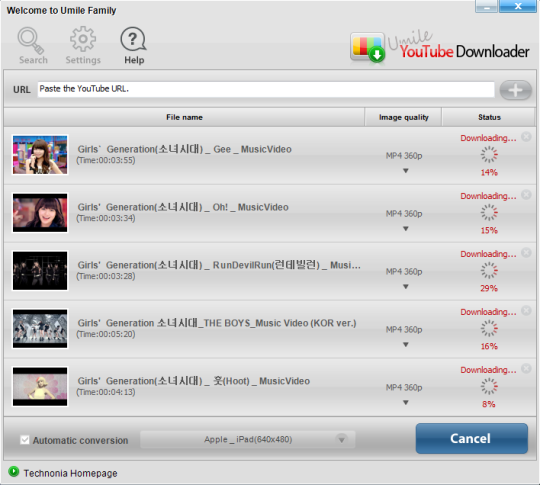
Task: Select the Gee _ MusicVideo file name
Action: click(x=184, y=149)
